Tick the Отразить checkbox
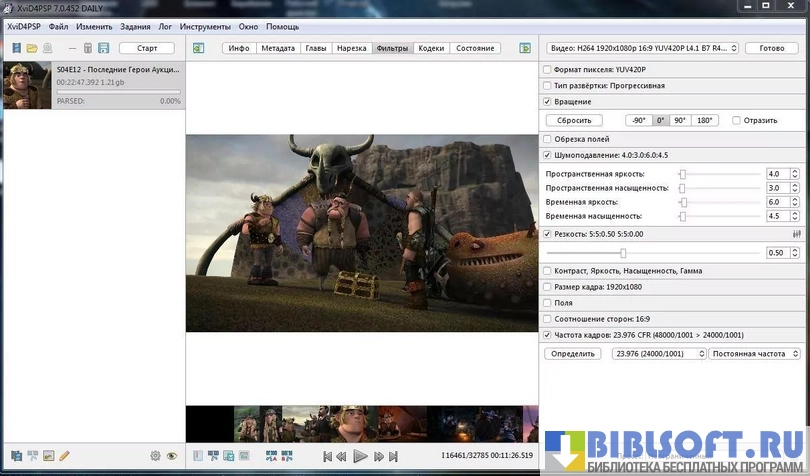 (x=736, y=120)
